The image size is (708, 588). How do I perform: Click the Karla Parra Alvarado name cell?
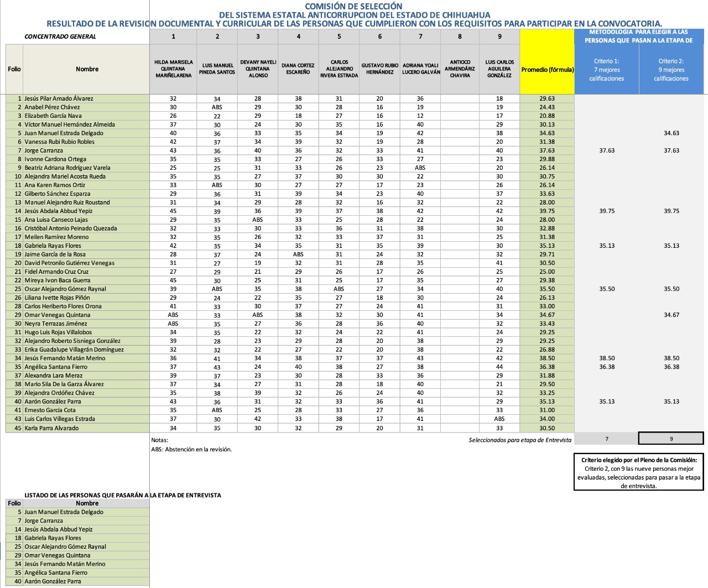51,428
